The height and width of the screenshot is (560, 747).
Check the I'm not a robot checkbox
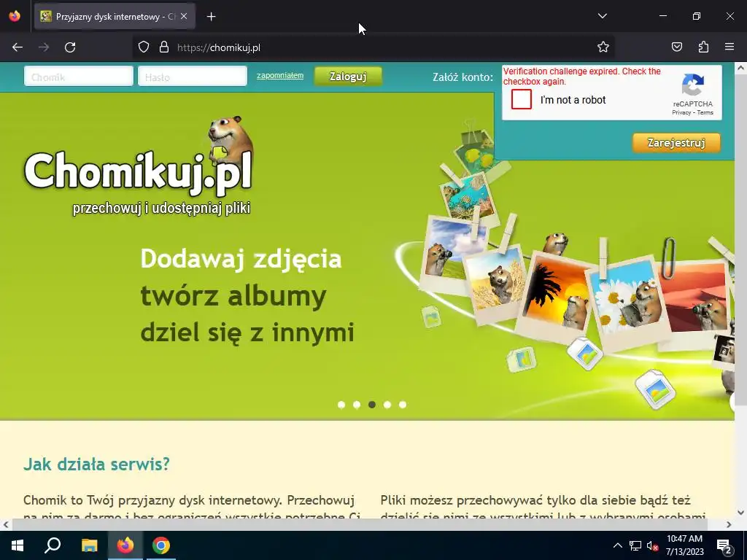point(521,99)
